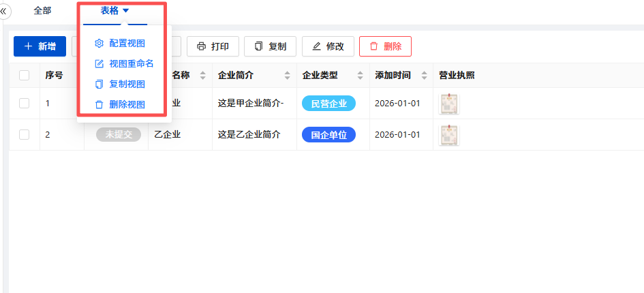644x293 pixels.
Task: Click the 这是乙企业简介 cell
Action: coord(249,134)
